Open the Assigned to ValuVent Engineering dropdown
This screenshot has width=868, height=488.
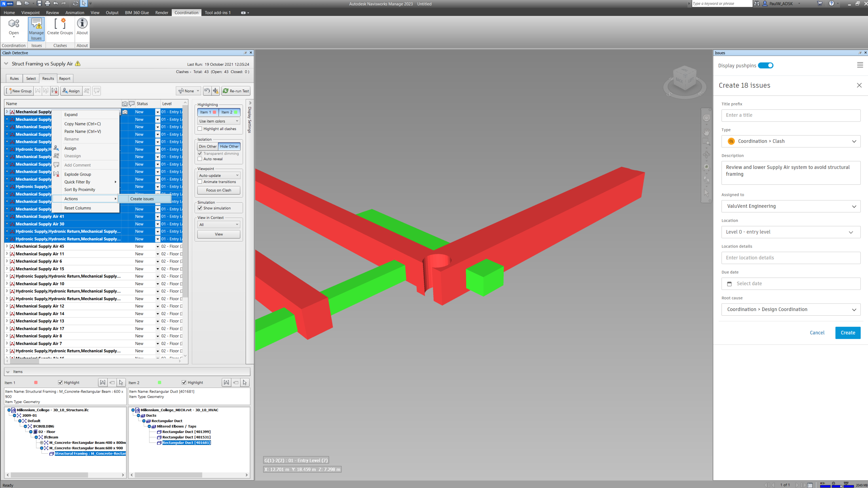791,206
